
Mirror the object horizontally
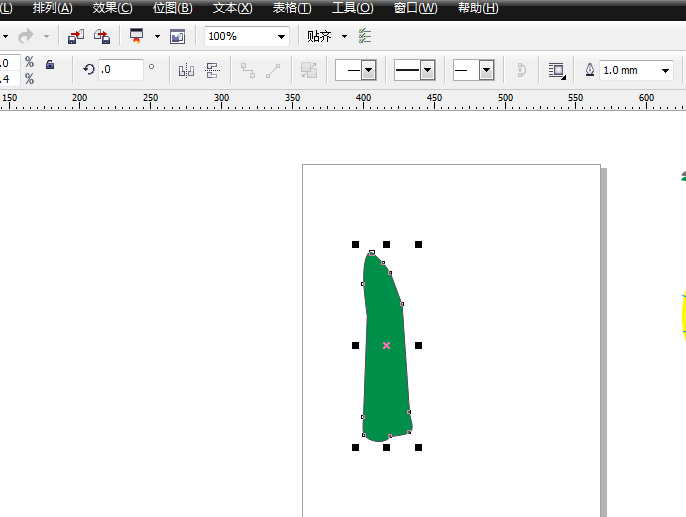[x=186, y=70]
